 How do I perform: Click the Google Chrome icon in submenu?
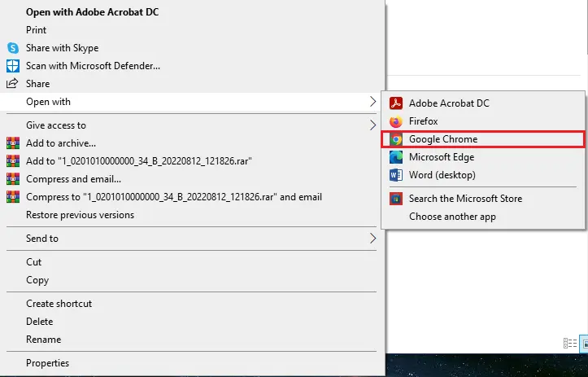pyautogui.click(x=396, y=139)
